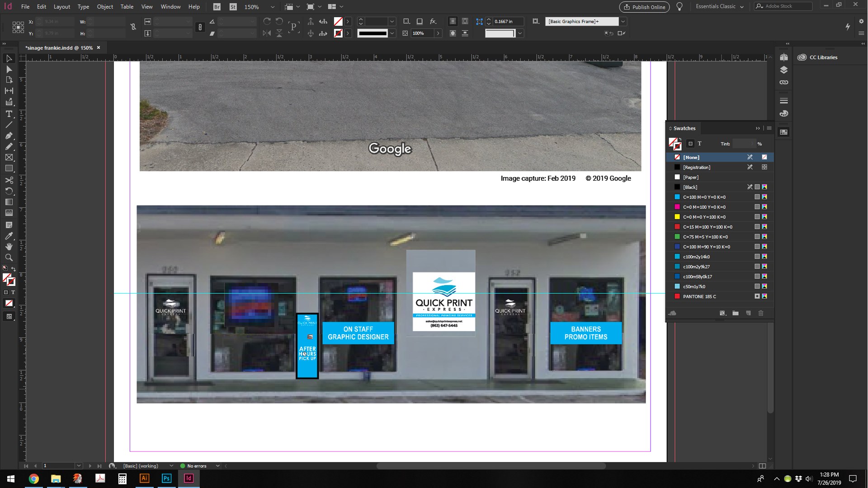This screenshot has width=868, height=488.
Task: Toggle formatting affects text in Swatches
Action: pyautogui.click(x=699, y=144)
